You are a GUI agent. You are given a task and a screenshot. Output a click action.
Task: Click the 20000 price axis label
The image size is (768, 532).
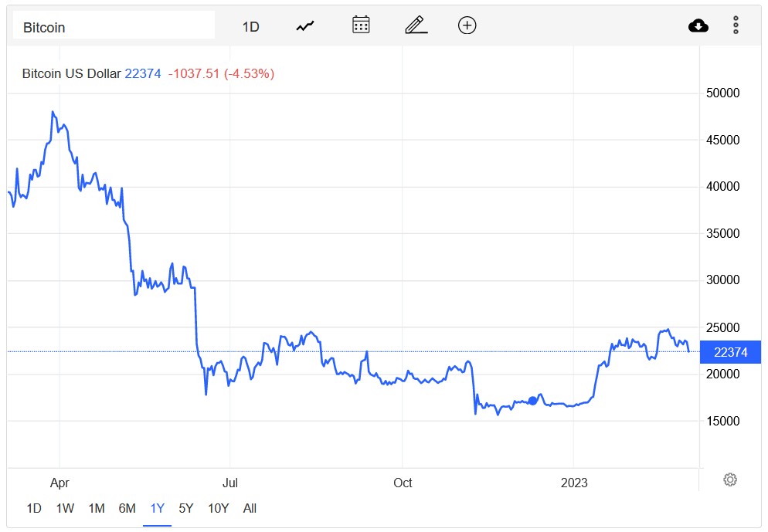(722, 374)
